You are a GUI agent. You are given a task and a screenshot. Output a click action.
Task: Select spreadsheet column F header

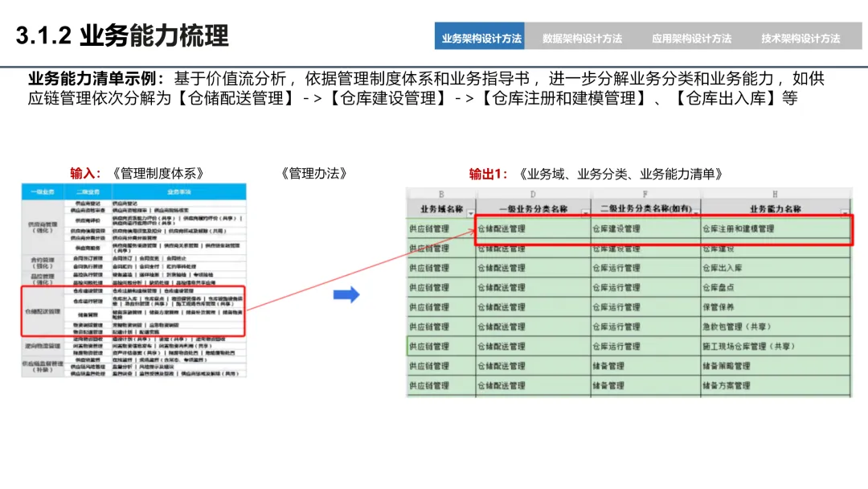coord(645,194)
